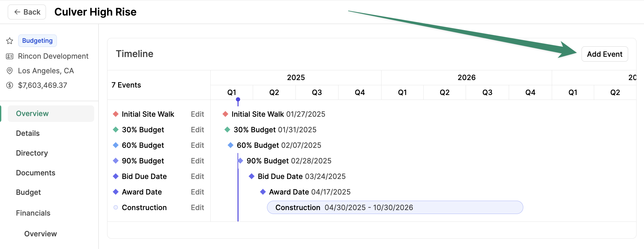Open the Overview sub-item under Financials
This screenshot has width=644, height=249.
[x=40, y=234]
